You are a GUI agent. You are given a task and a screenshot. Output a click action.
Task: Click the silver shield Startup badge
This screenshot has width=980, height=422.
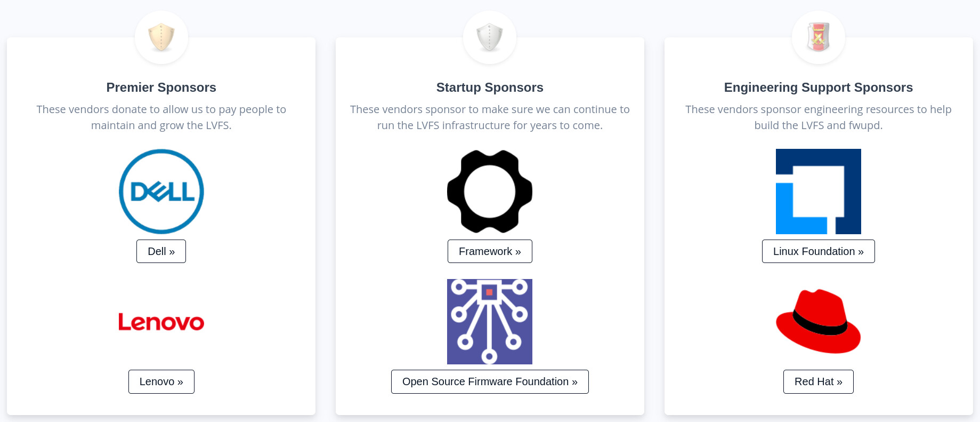pos(490,37)
